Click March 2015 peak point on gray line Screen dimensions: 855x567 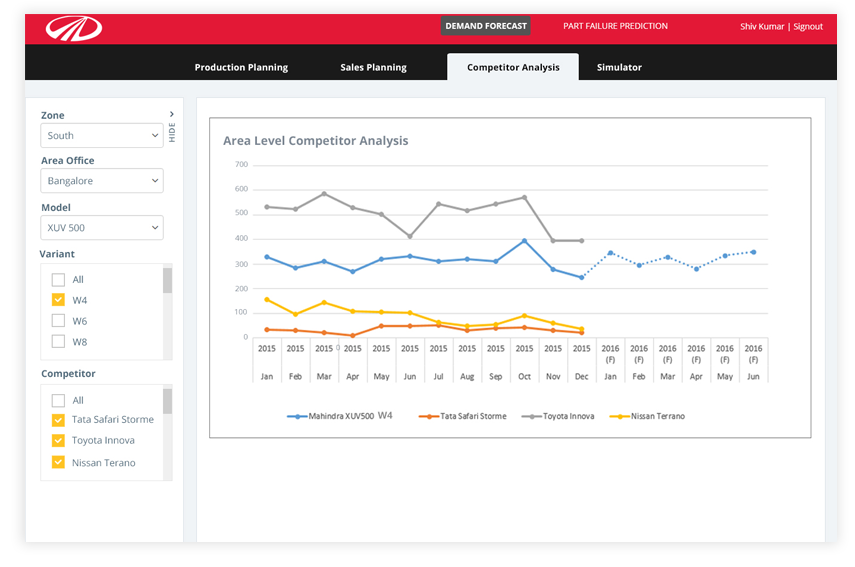tap(324, 194)
